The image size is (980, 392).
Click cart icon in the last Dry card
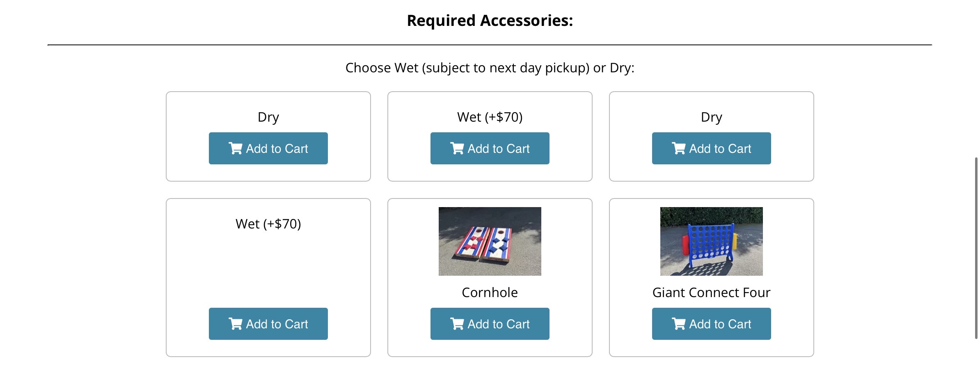[678, 148]
